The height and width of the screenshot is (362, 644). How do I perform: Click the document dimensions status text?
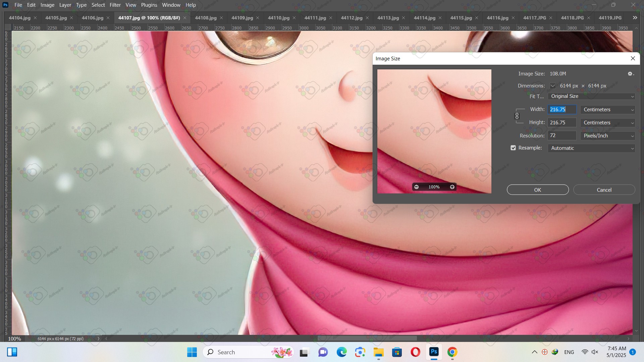coord(61,339)
